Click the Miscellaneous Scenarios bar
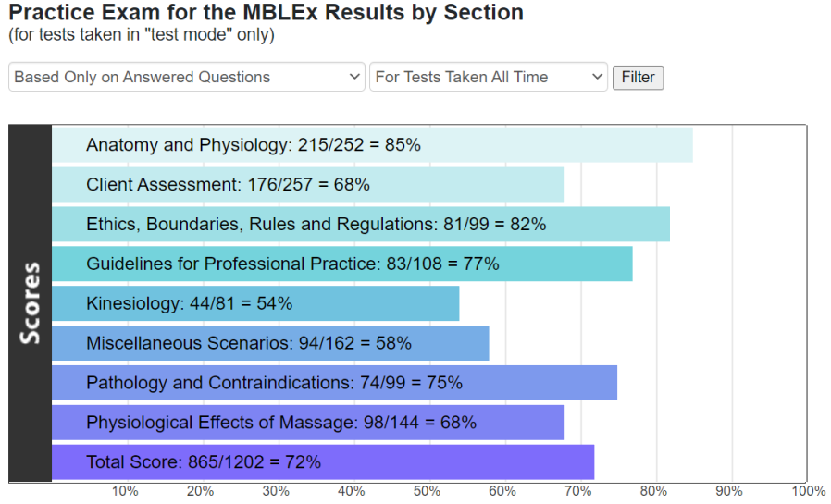 tap(270, 343)
